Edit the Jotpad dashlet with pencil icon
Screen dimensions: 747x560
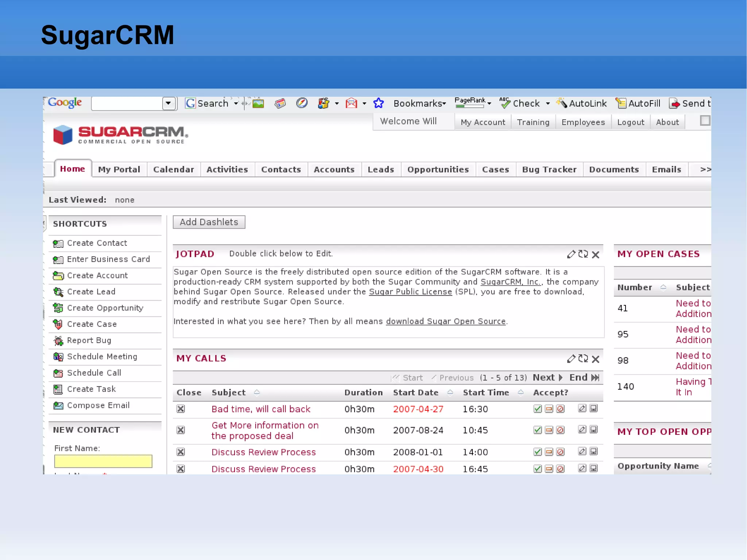pyautogui.click(x=571, y=254)
